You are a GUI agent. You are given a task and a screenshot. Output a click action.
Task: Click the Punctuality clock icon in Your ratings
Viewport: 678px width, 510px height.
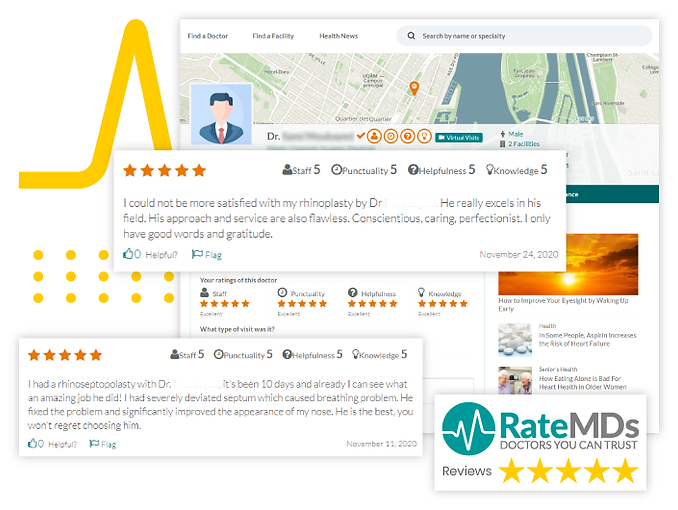pyautogui.click(x=282, y=292)
